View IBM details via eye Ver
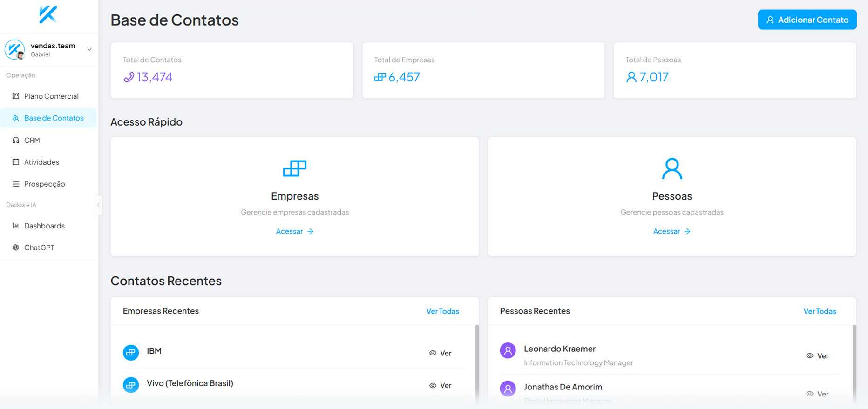This screenshot has height=409, width=868. coord(441,353)
